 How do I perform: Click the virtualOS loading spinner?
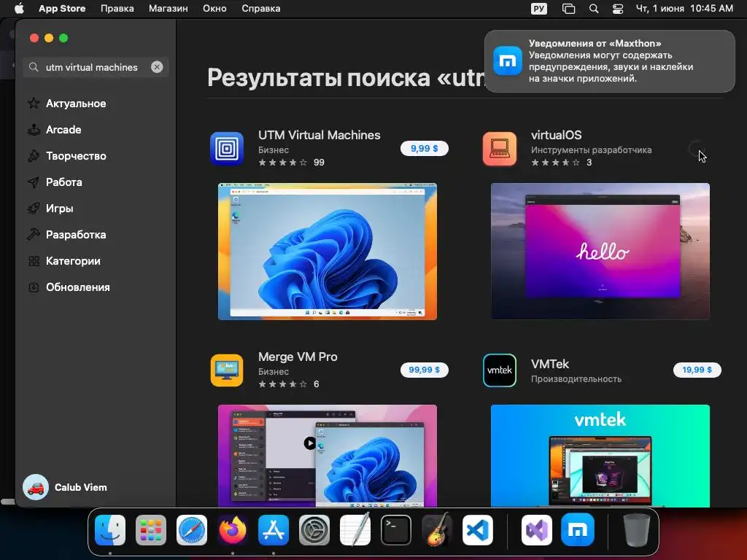[x=695, y=149]
